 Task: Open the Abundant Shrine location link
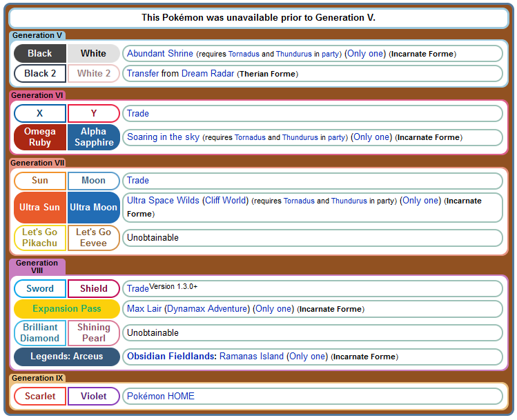point(159,54)
